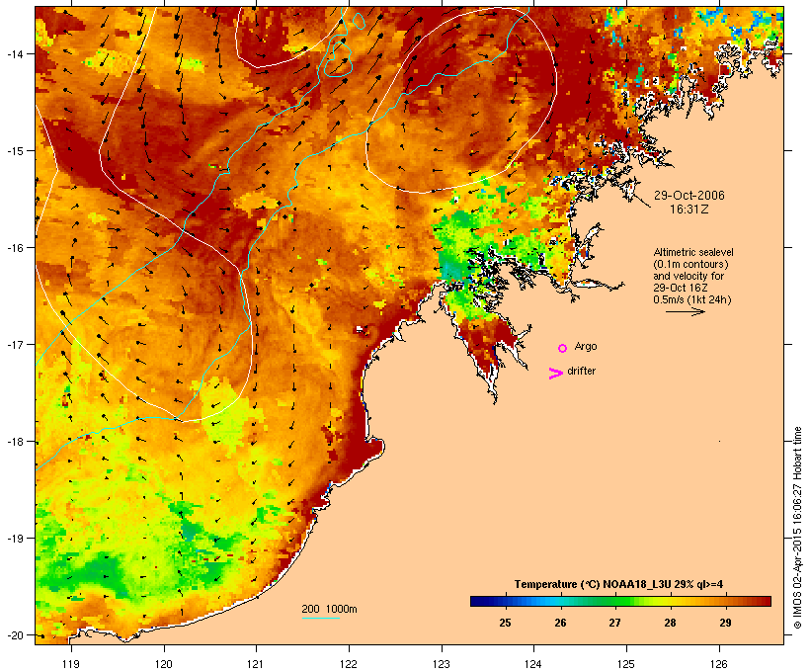The height and width of the screenshot is (672, 810).
Task: Click the 'drifter' legend label
Action: click(x=581, y=371)
